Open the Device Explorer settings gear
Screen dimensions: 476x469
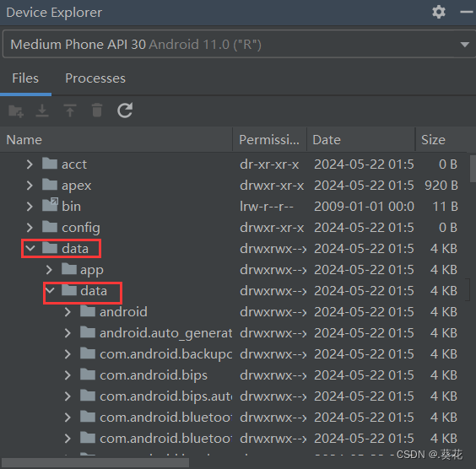tap(439, 12)
